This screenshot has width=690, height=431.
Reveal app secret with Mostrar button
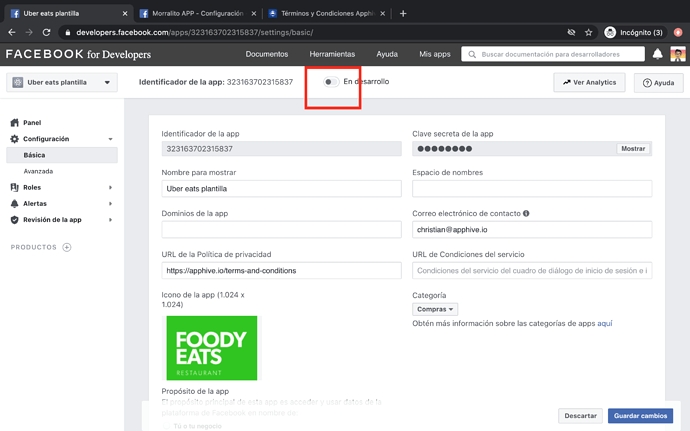tap(632, 148)
